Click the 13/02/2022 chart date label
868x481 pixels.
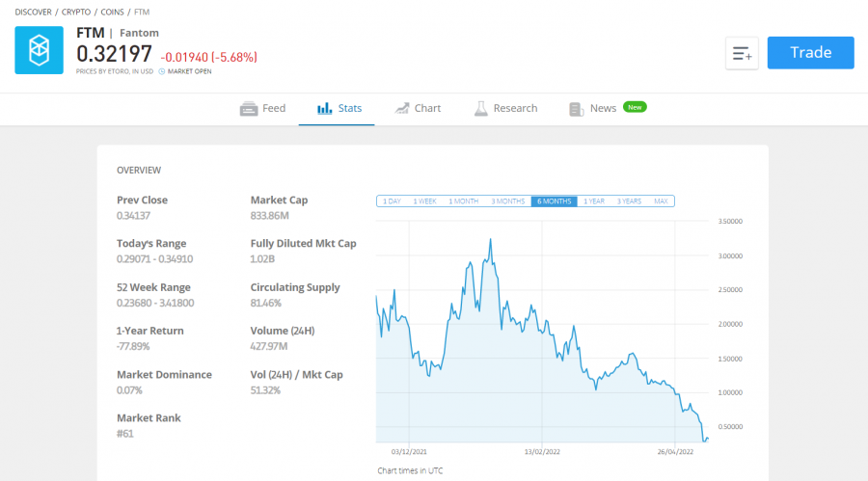542,452
